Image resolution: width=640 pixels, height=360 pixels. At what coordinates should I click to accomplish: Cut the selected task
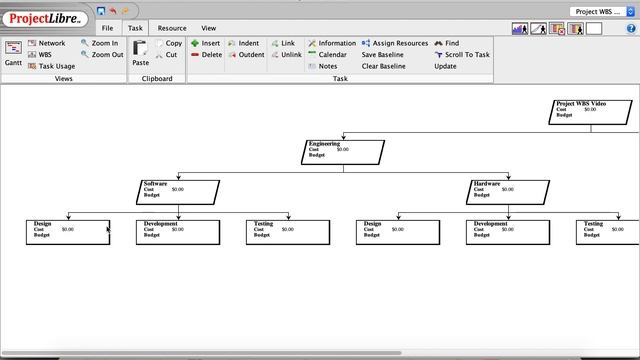pyautogui.click(x=167, y=54)
